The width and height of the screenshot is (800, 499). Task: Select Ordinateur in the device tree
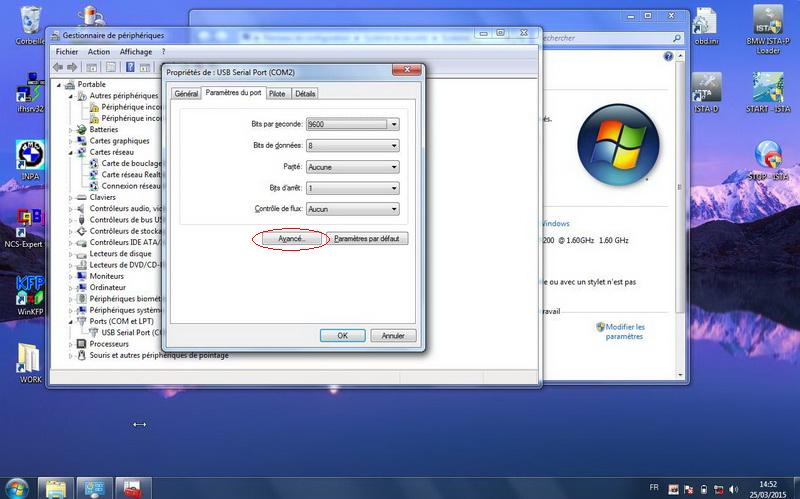[x=108, y=288]
